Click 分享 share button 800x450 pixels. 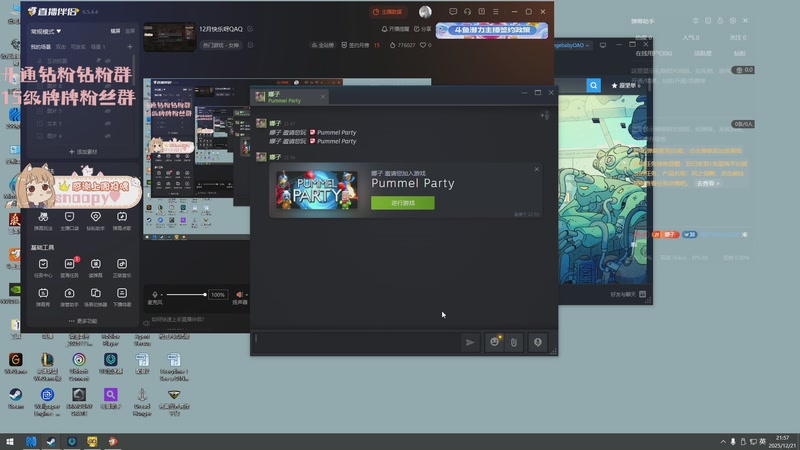(x=422, y=29)
